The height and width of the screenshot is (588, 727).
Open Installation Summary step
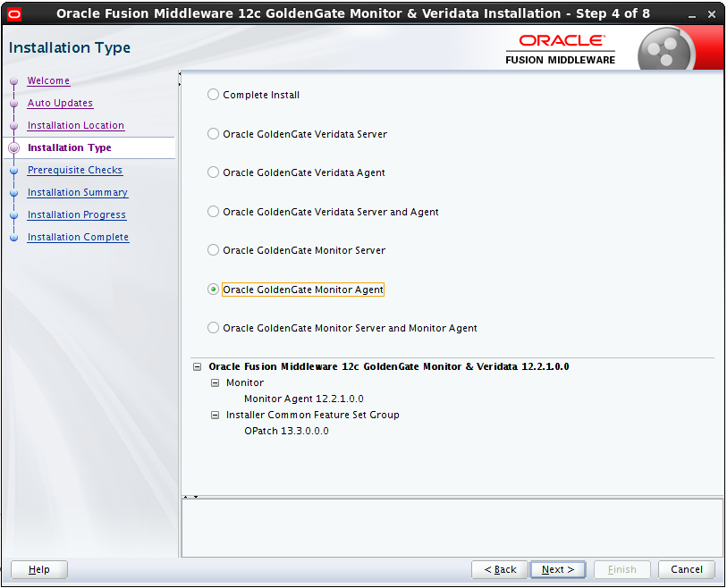coord(78,192)
